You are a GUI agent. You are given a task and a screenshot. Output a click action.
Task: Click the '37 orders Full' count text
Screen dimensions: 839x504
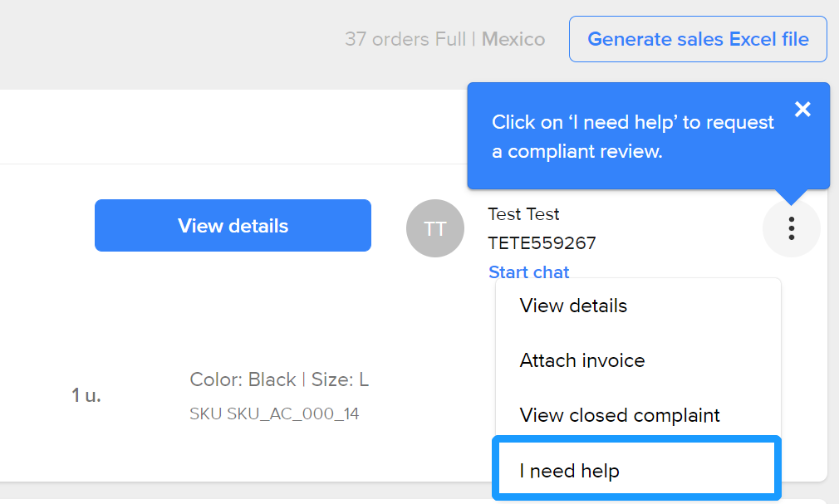tap(405, 39)
